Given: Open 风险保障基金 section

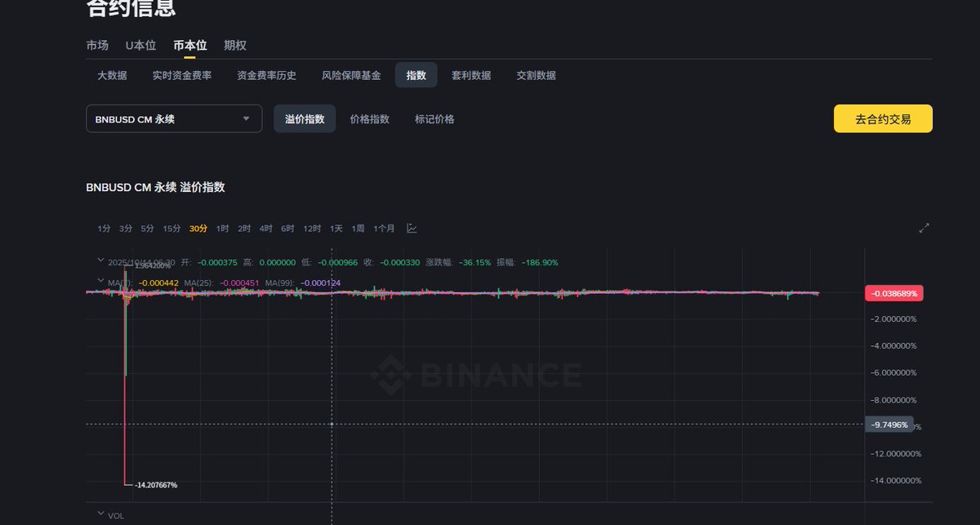Looking at the screenshot, I should click(351, 75).
